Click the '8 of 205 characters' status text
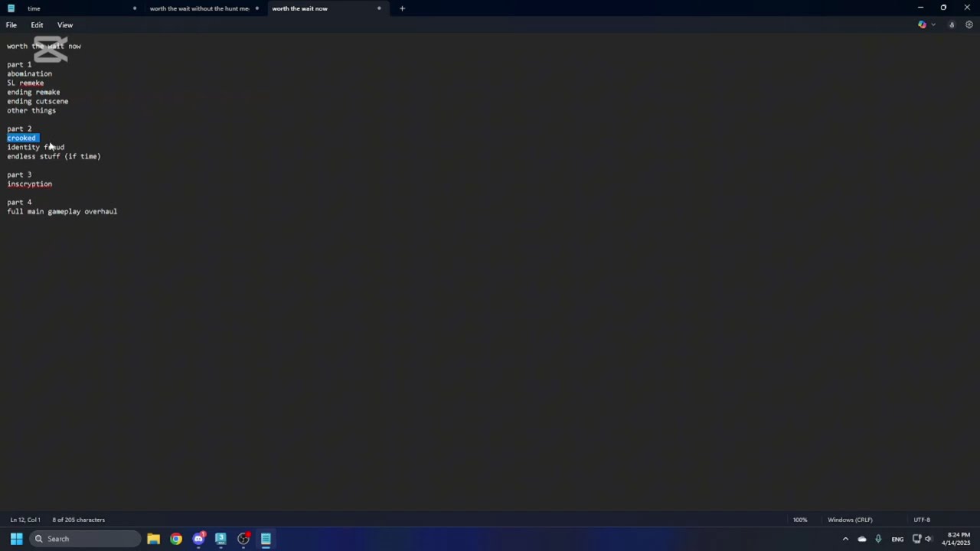The width and height of the screenshot is (980, 551). (x=79, y=520)
